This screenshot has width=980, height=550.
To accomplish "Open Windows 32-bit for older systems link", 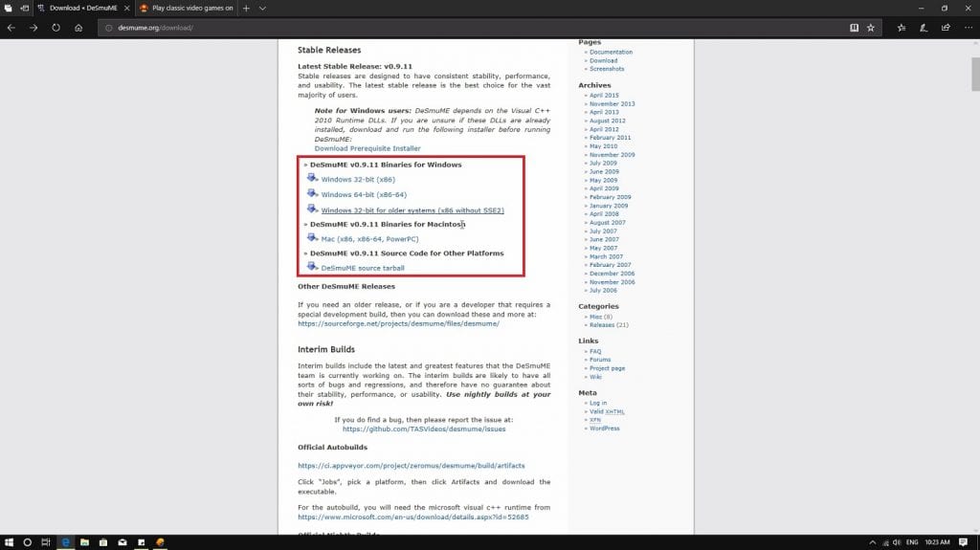I will (x=412, y=210).
